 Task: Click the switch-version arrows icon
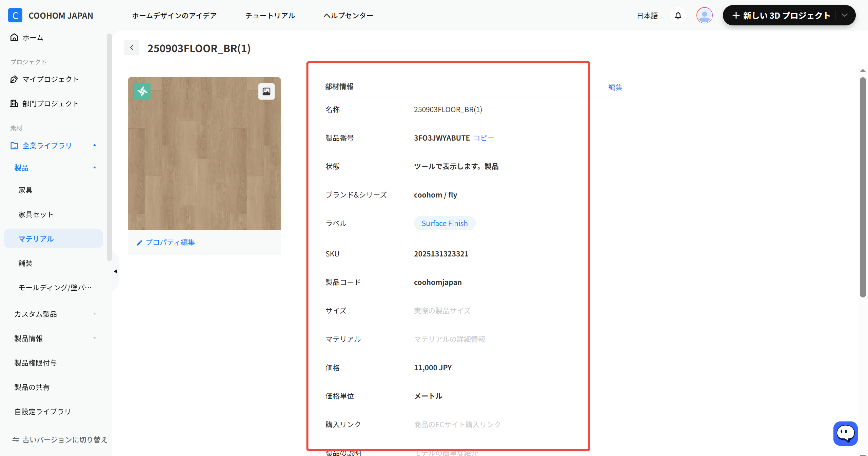[16, 440]
